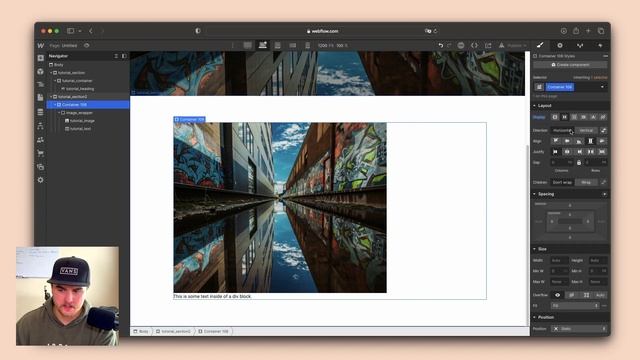Open the Add Elements panel
This screenshot has width=640, height=360.
(x=40, y=58)
